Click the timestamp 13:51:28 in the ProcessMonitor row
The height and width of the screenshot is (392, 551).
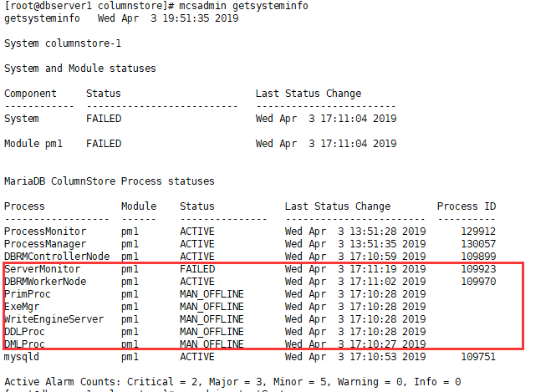click(355, 232)
